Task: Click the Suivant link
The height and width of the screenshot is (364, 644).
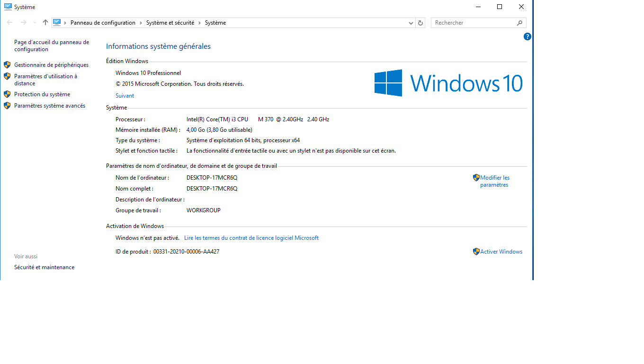Action: (125, 96)
